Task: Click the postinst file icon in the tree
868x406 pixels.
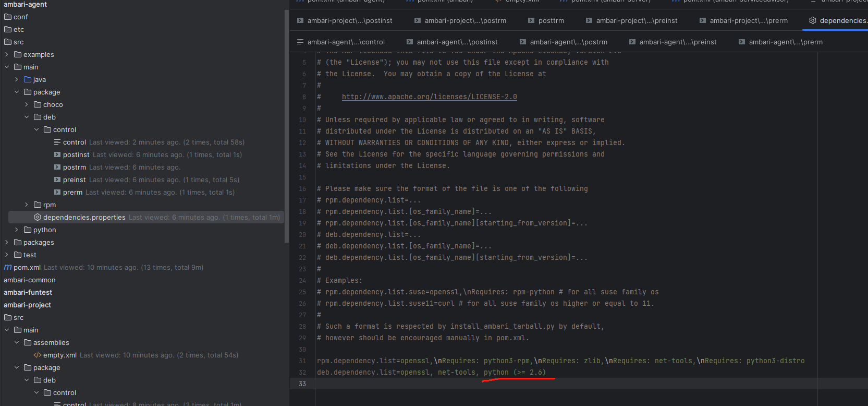Action: 57,154
